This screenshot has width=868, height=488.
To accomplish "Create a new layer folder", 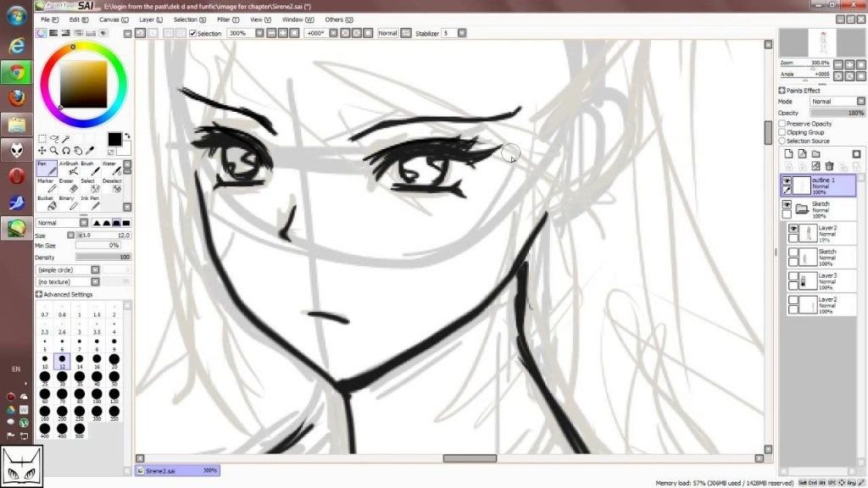I will point(815,154).
